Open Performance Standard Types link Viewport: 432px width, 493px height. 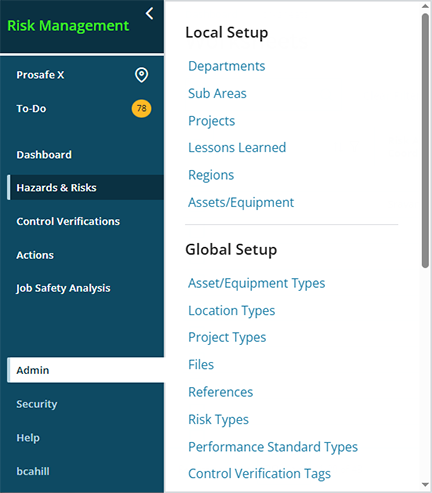pyautogui.click(x=273, y=447)
